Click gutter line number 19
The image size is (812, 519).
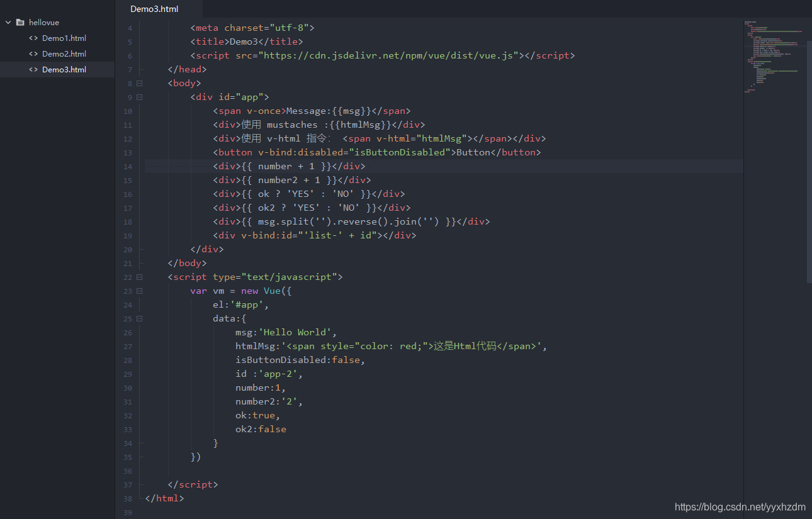(128, 235)
